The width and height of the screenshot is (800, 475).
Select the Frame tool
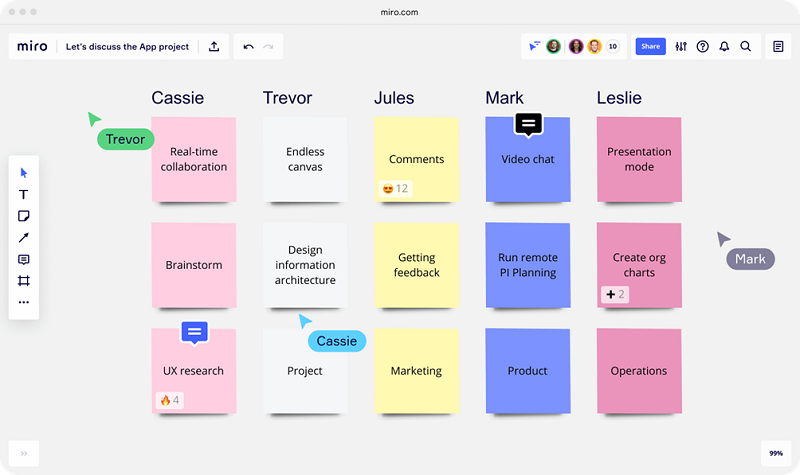pos(24,281)
